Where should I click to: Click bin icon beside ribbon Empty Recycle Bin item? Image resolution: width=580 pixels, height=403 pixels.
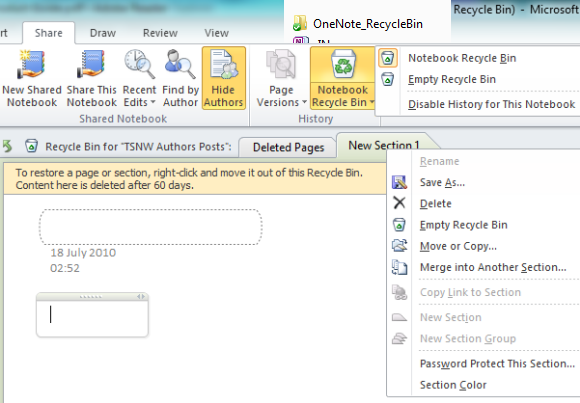[388, 79]
